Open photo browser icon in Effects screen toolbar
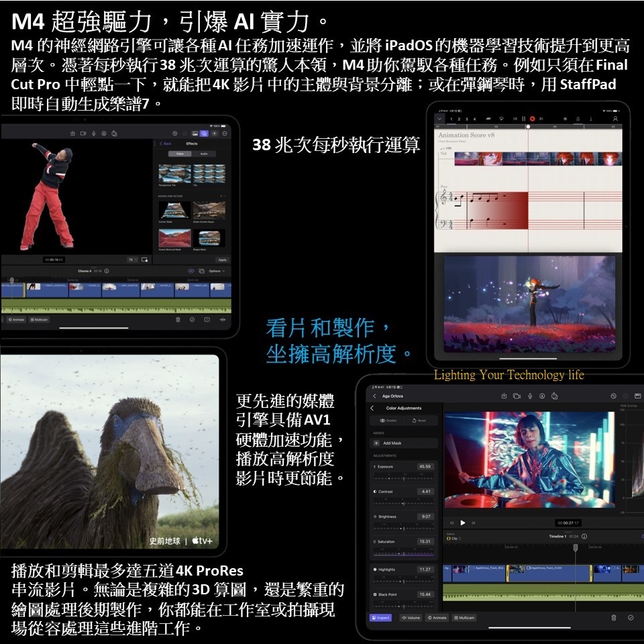 click(195, 133)
